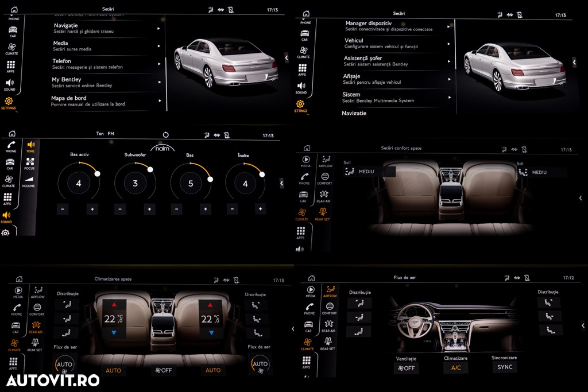This screenshot has width=588, height=392.
Task: Open APPS in Manager dispozitiv settings screen
Action: pos(302,70)
